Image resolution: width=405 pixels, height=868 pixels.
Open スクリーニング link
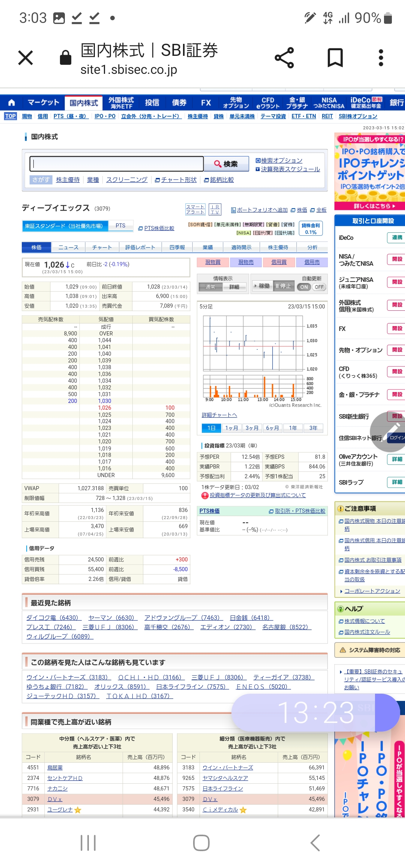pyautogui.click(x=127, y=180)
